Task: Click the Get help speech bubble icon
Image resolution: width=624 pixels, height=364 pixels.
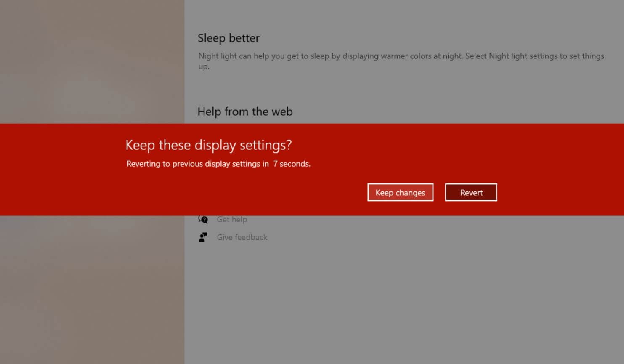Action: click(203, 219)
